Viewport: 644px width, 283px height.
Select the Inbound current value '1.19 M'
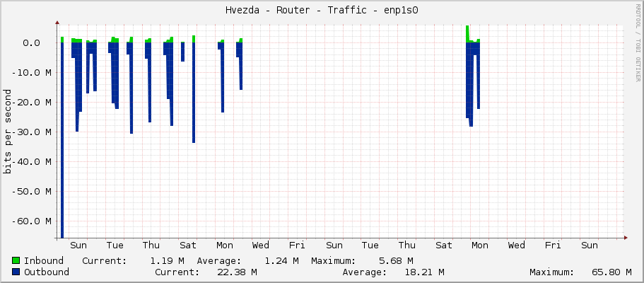pos(167,260)
